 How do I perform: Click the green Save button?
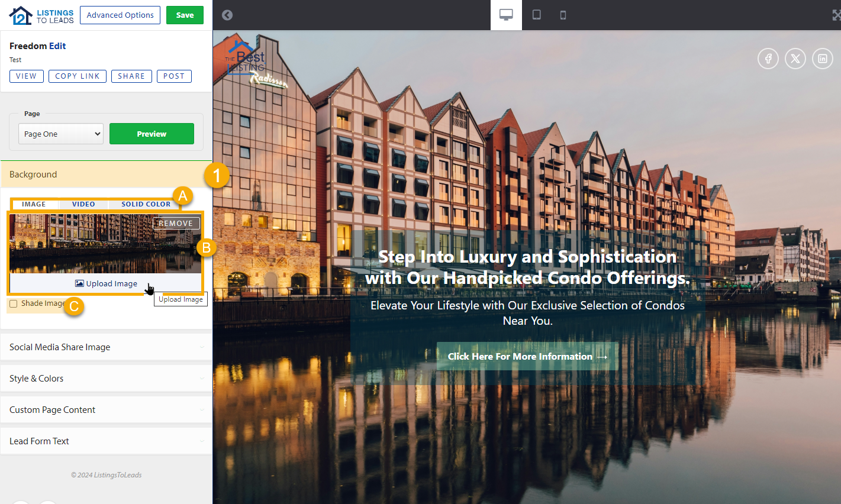click(185, 15)
